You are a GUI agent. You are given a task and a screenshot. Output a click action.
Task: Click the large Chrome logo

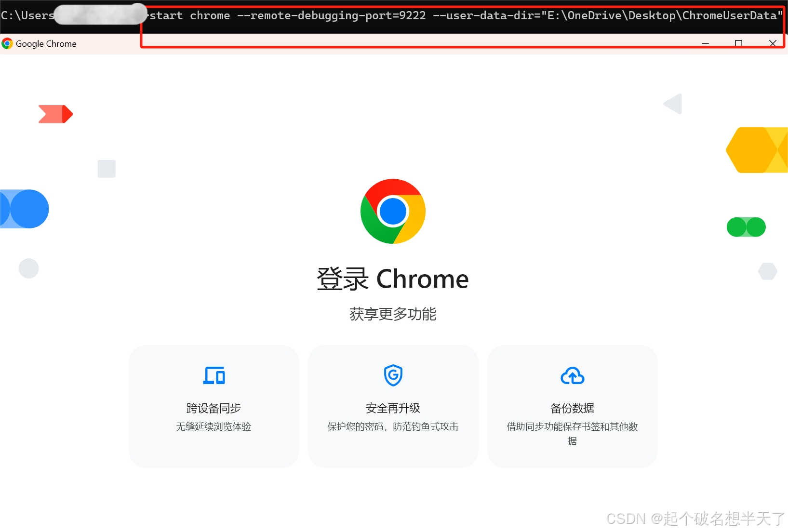[393, 211]
